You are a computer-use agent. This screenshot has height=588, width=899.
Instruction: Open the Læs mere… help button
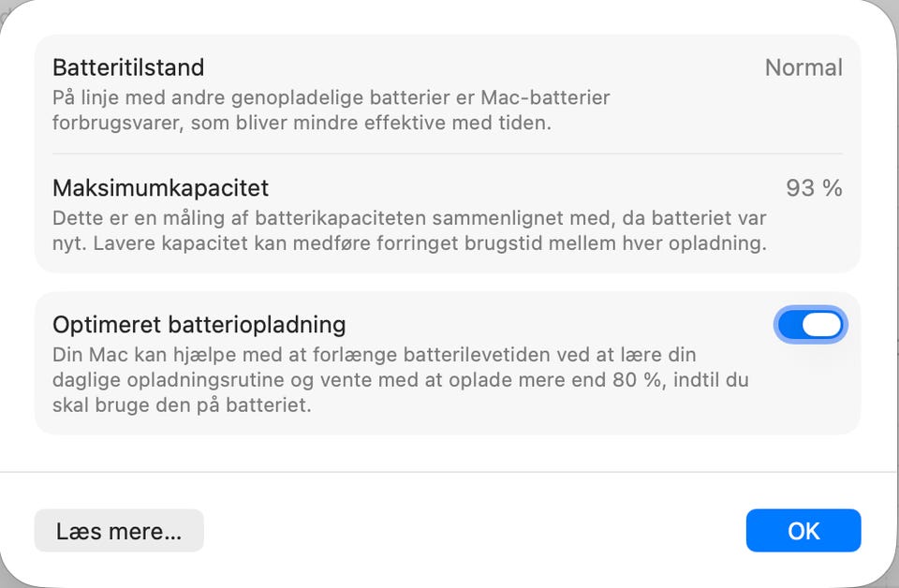pyautogui.click(x=119, y=531)
